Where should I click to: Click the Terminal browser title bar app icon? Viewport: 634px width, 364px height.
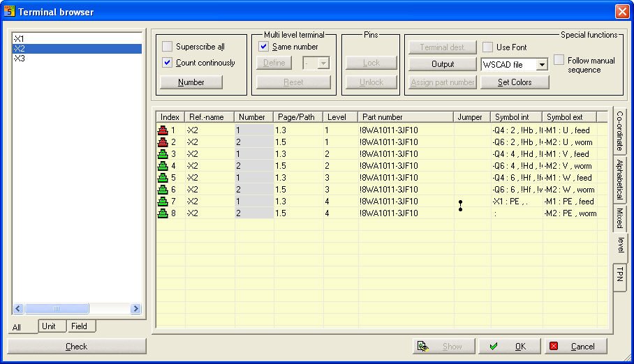coord(9,11)
